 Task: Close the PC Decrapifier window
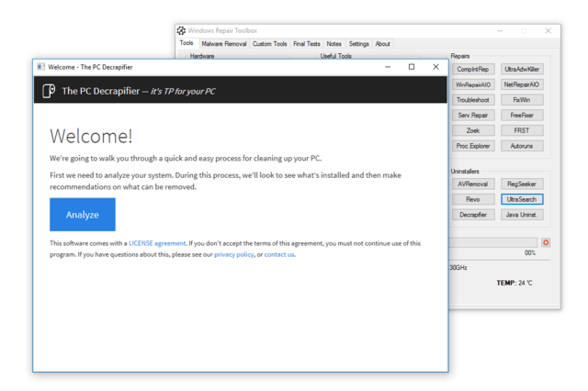(435, 67)
